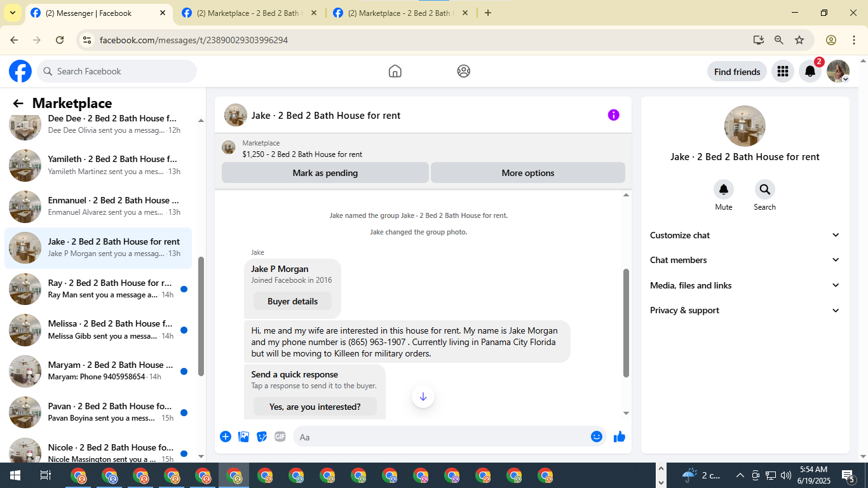Expand the Privacy & support section
The width and height of the screenshot is (868, 488).
coord(745,310)
